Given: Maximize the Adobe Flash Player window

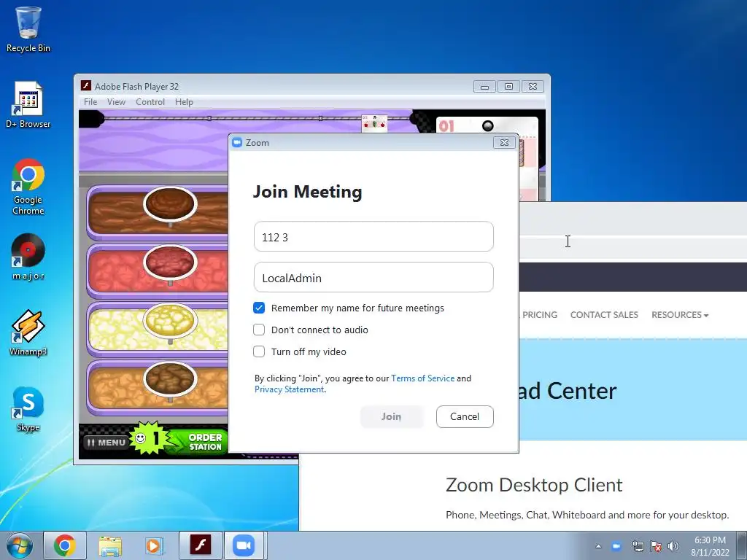Looking at the screenshot, I should [x=508, y=87].
